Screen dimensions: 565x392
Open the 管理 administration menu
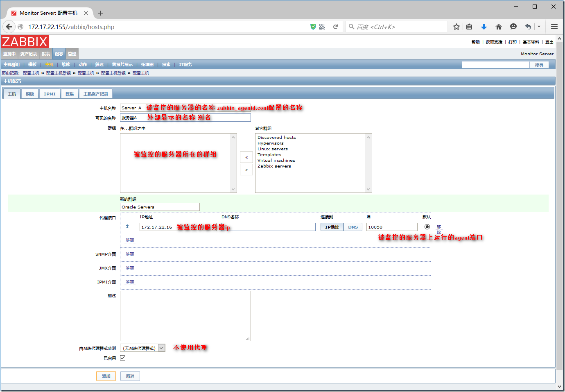tap(72, 54)
